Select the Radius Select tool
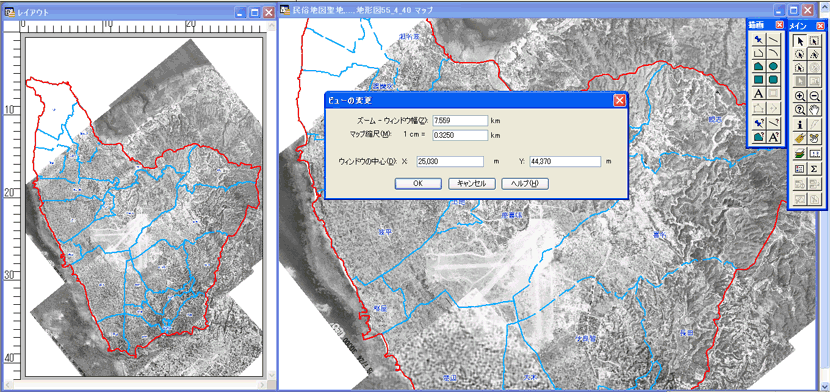The width and height of the screenshot is (830, 392). point(800,54)
